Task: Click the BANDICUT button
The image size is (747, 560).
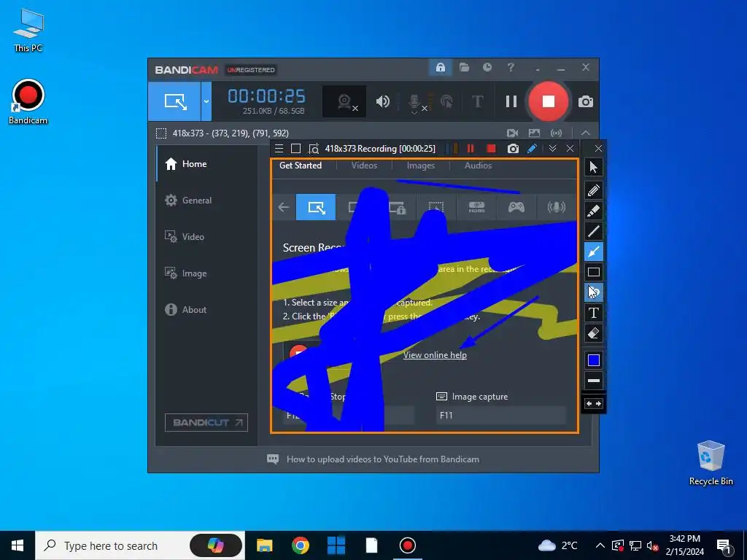Action: click(x=206, y=422)
